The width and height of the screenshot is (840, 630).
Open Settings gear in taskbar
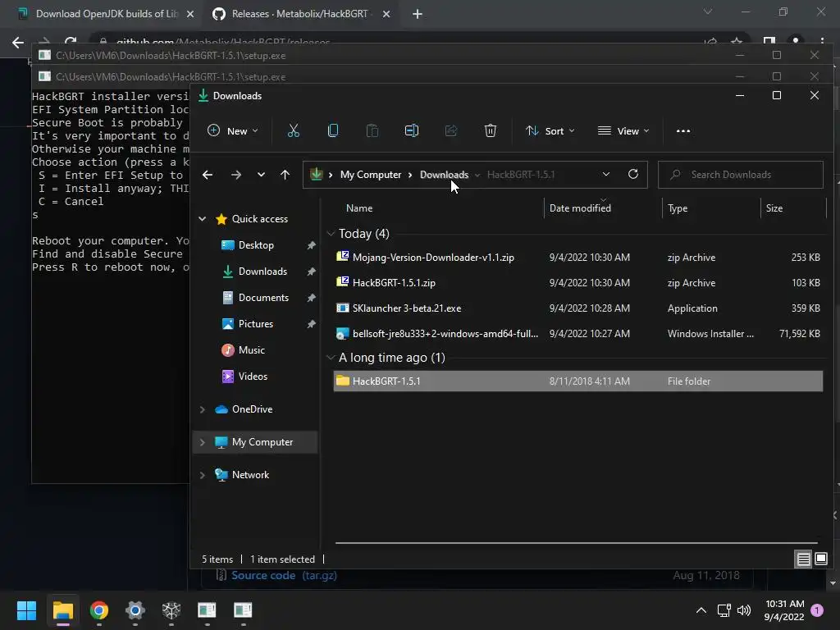click(x=135, y=610)
